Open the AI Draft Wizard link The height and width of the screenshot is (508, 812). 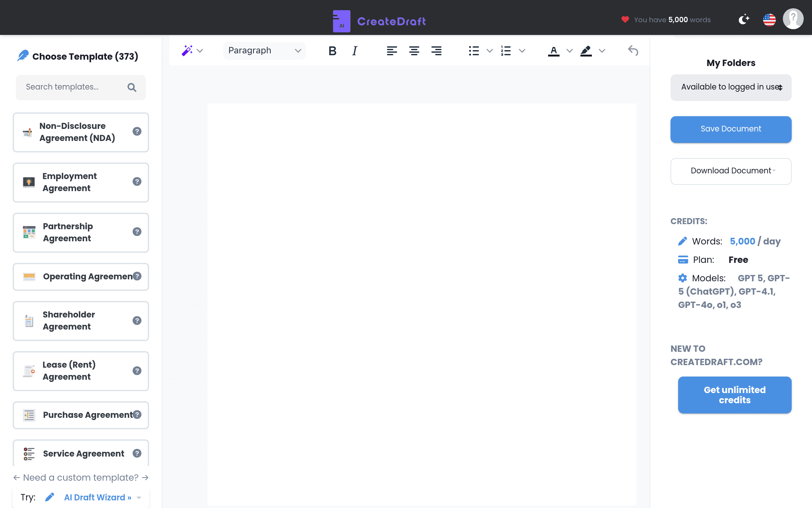click(x=97, y=497)
